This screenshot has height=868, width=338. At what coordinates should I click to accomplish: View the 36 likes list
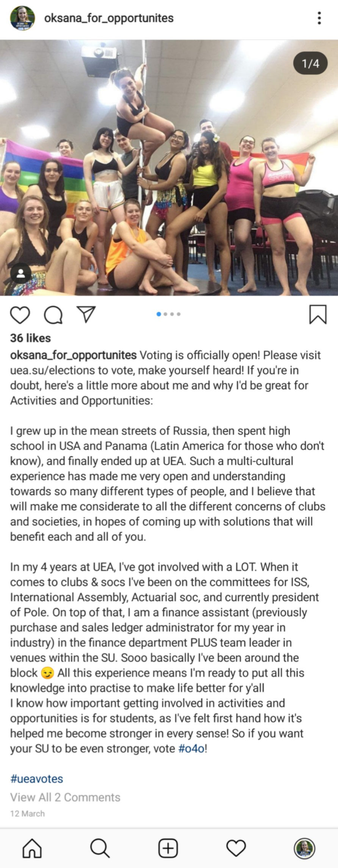coord(30,338)
